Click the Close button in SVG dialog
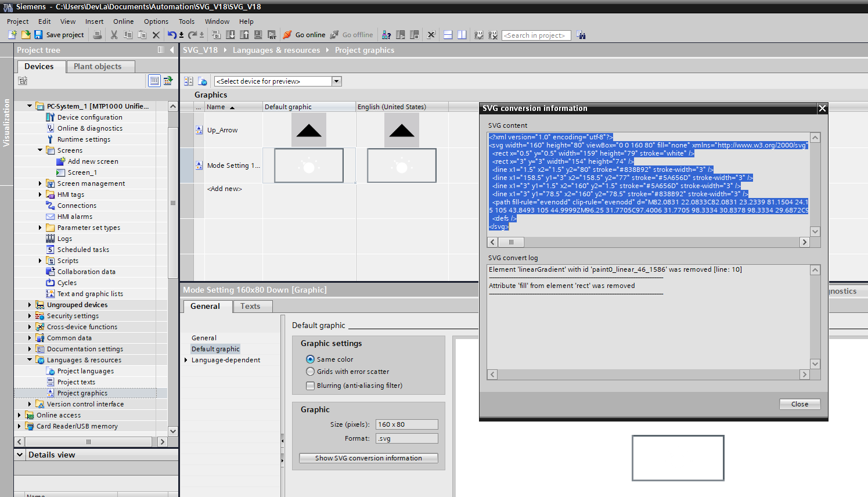 799,404
